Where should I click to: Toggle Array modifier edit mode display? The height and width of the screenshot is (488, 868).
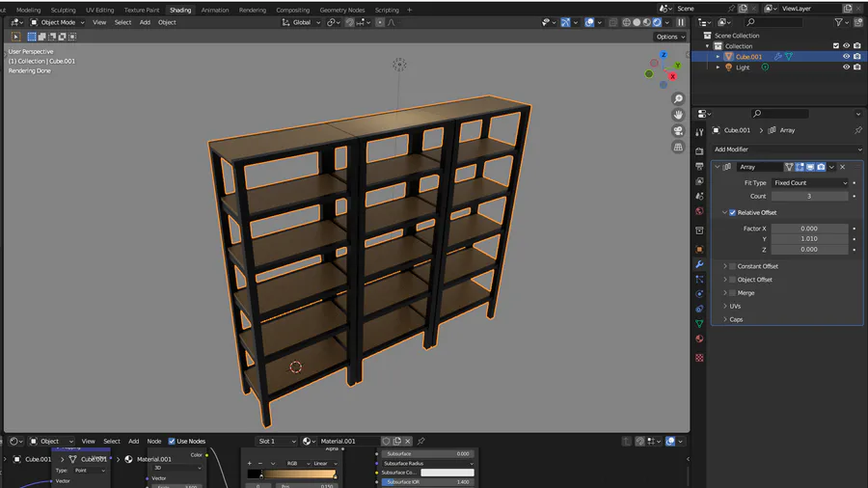click(800, 167)
